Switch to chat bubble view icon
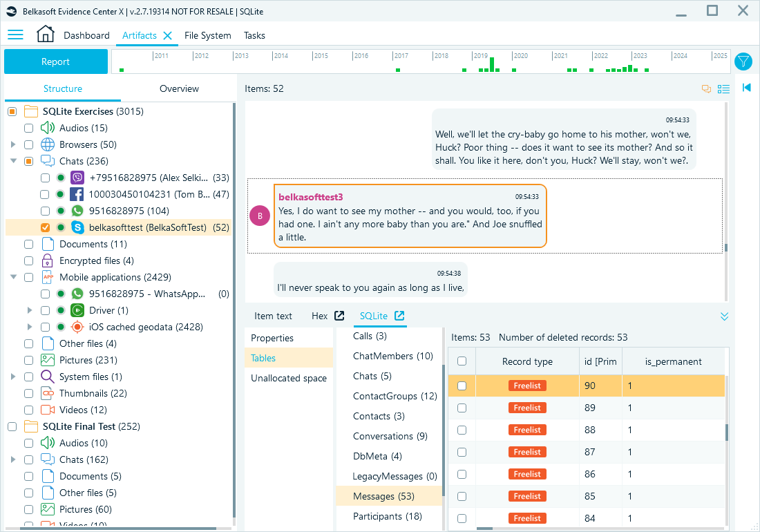 [706, 88]
